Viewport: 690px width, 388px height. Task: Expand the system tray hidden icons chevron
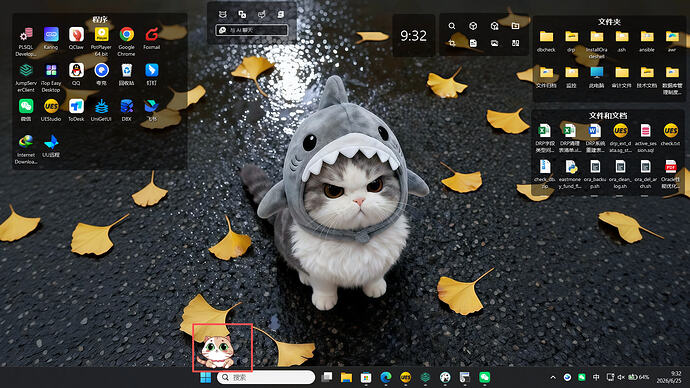pos(553,377)
